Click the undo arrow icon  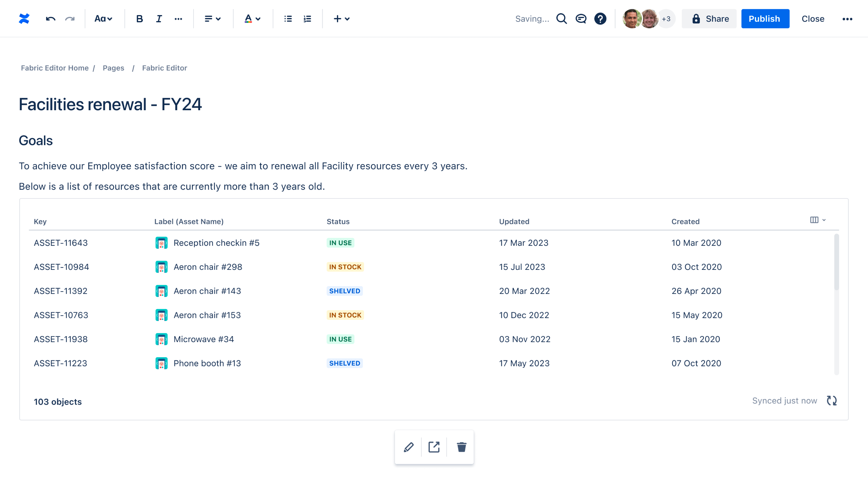(51, 18)
